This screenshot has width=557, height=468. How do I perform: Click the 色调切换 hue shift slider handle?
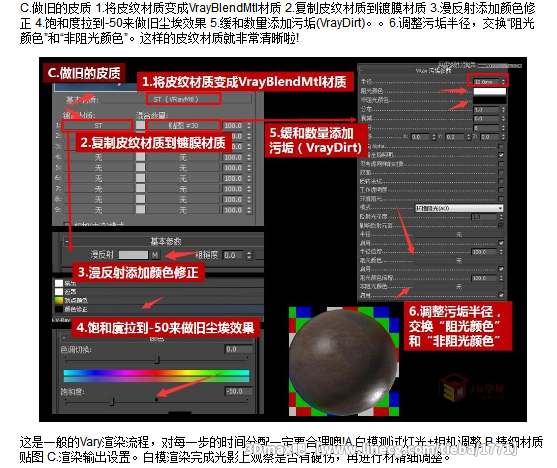[x=157, y=360]
